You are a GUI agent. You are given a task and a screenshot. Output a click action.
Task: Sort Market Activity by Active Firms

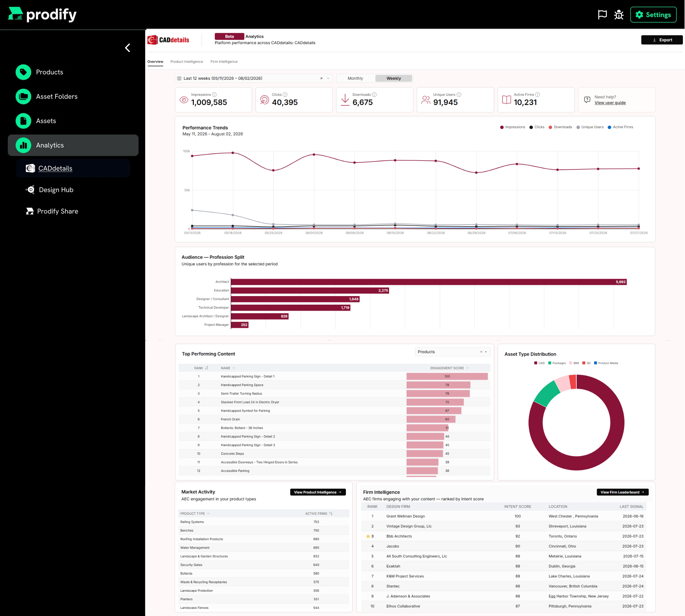coord(319,514)
